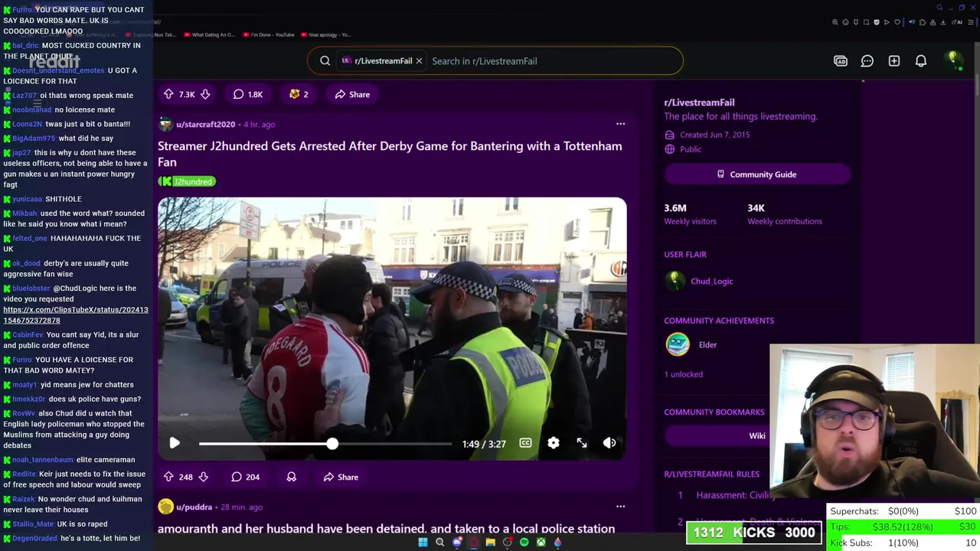Open Reddit notifications bell
980x551 pixels.
[x=921, y=60]
